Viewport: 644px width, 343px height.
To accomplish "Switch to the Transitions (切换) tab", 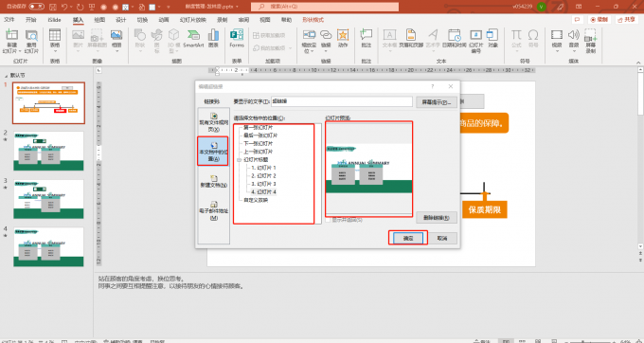I will click(142, 20).
